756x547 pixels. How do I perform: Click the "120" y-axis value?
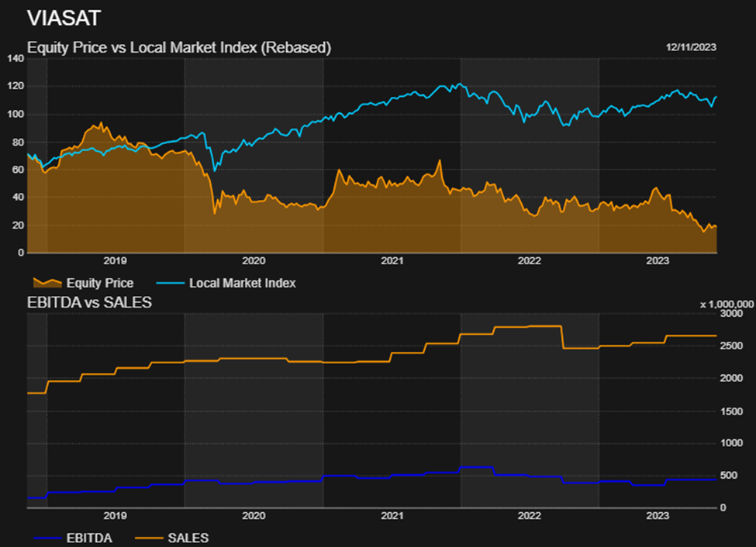16,86
